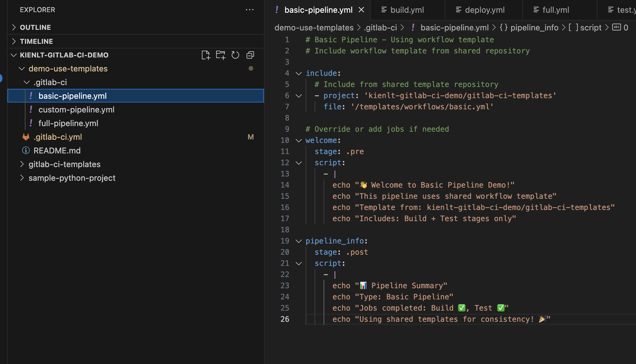Viewport: 636px width, 364px height.
Task: Open the full.yml tab
Action: click(556, 10)
